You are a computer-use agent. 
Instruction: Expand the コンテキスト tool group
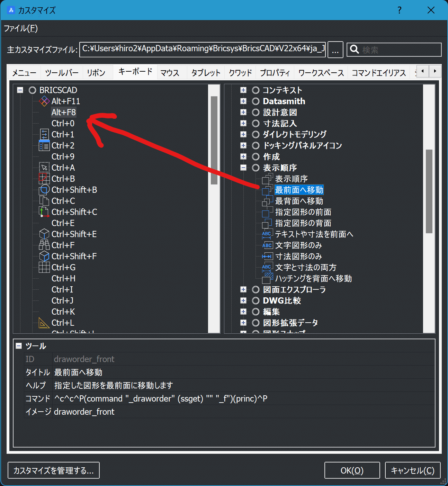click(x=243, y=90)
